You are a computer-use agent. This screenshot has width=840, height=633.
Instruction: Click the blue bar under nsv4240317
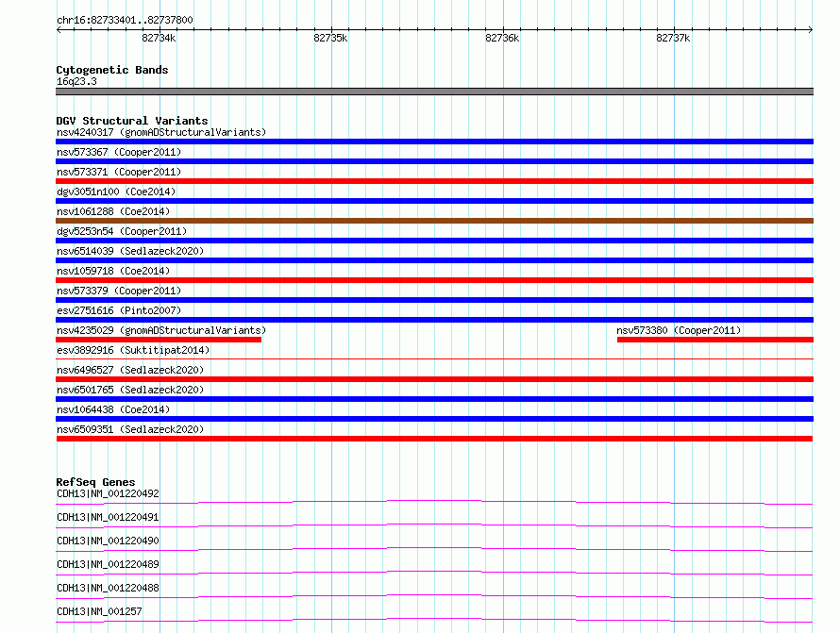tap(434, 142)
